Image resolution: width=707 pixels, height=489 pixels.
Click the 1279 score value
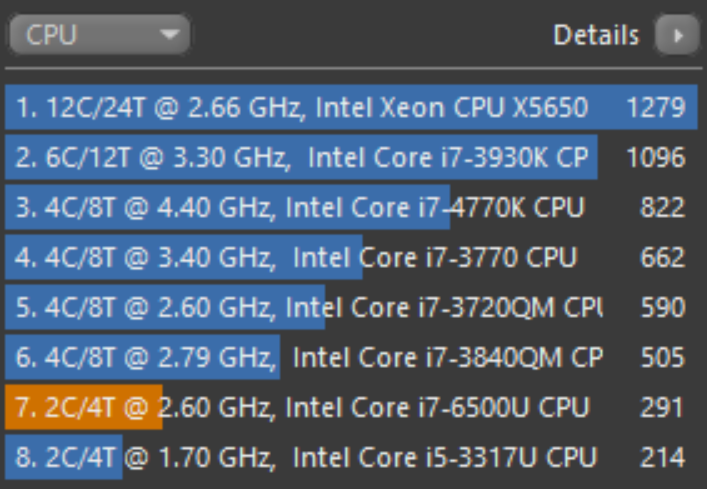click(x=656, y=107)
